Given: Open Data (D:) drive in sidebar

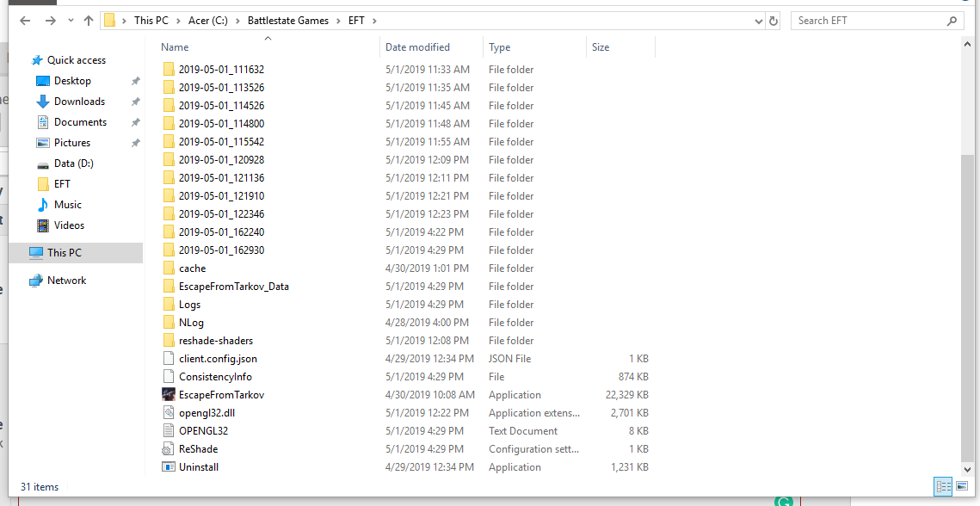Looking at the screenshot, I should tap(74, 164).
